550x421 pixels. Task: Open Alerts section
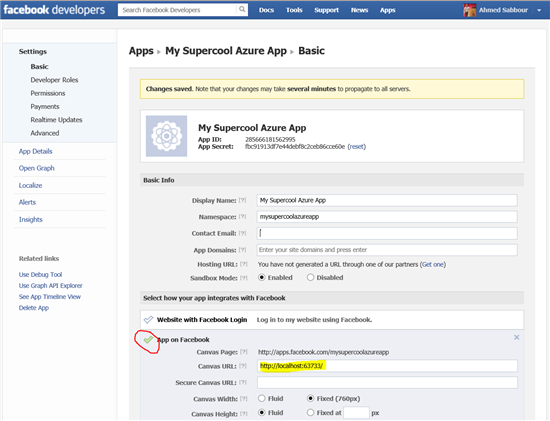click(x=27, y=202)
